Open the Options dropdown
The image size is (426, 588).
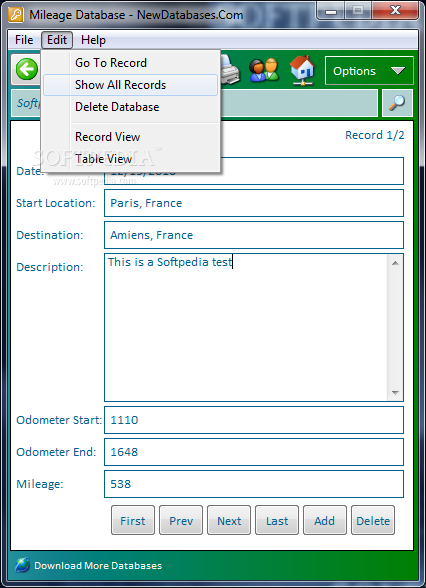click(369, 70)
